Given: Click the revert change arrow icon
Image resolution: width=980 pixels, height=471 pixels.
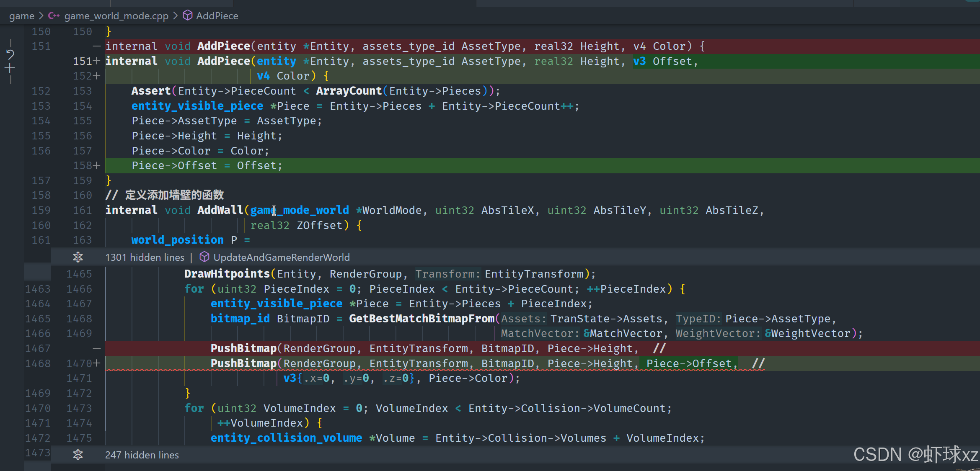Looking at the screenshot, I should 10,54.
